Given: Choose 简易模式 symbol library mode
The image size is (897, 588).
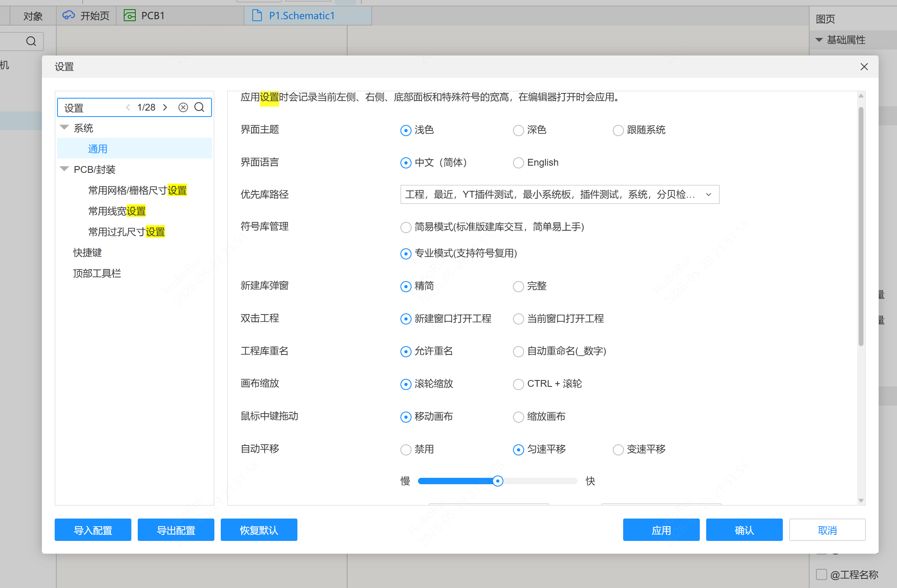Looking at the screenshot, I should (x=406, y=228).
